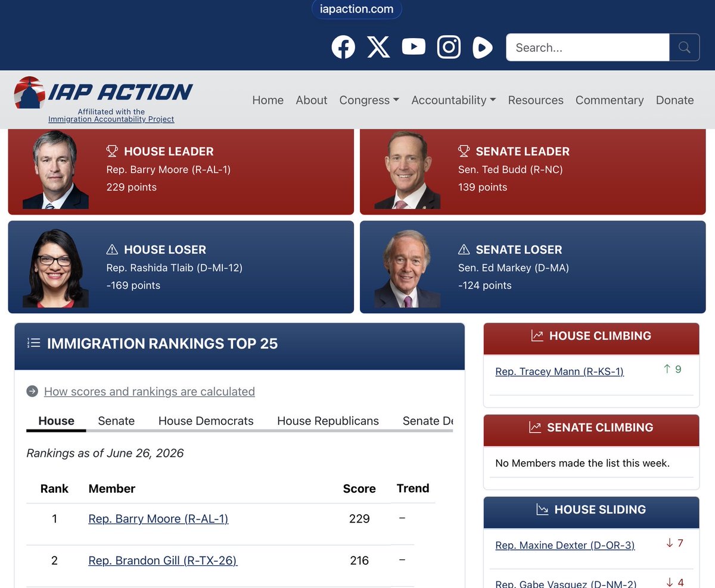This screenshot has width=715, height=588.
Task: Follow the Immigration Accountability Project link
Action: [111, 119]
